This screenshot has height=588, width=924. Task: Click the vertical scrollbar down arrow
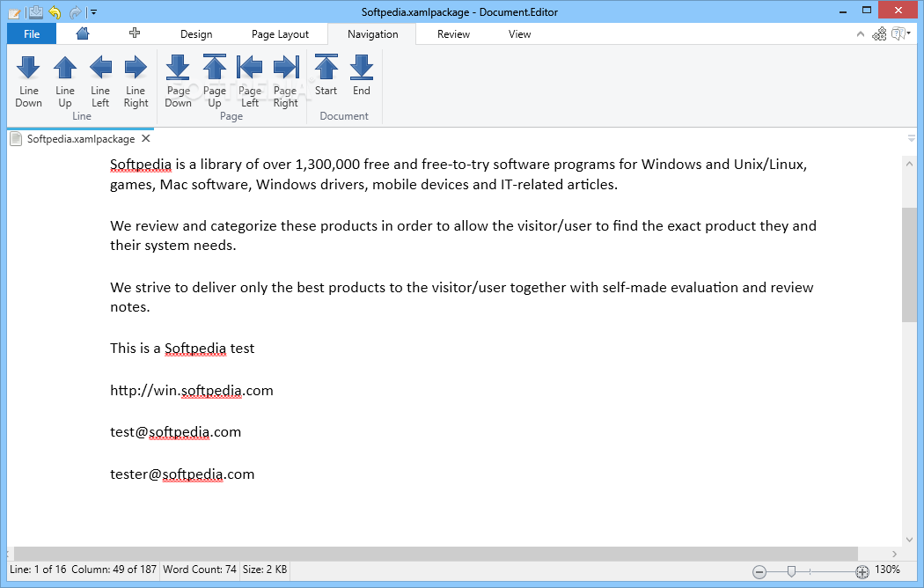coord(909,539)
